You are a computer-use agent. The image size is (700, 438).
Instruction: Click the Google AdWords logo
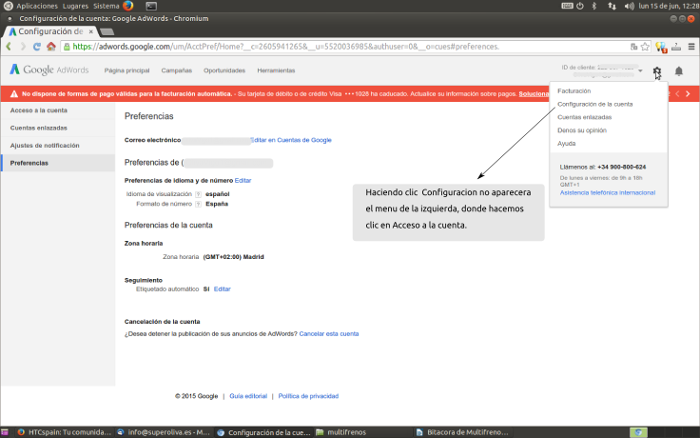click(x=49, y=70)
